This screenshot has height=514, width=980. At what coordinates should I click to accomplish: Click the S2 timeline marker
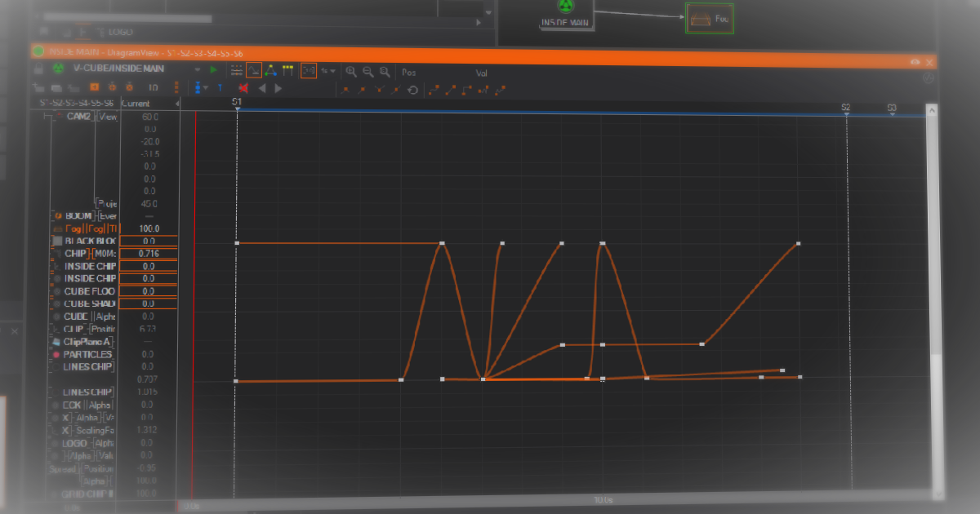click(846, 109)
